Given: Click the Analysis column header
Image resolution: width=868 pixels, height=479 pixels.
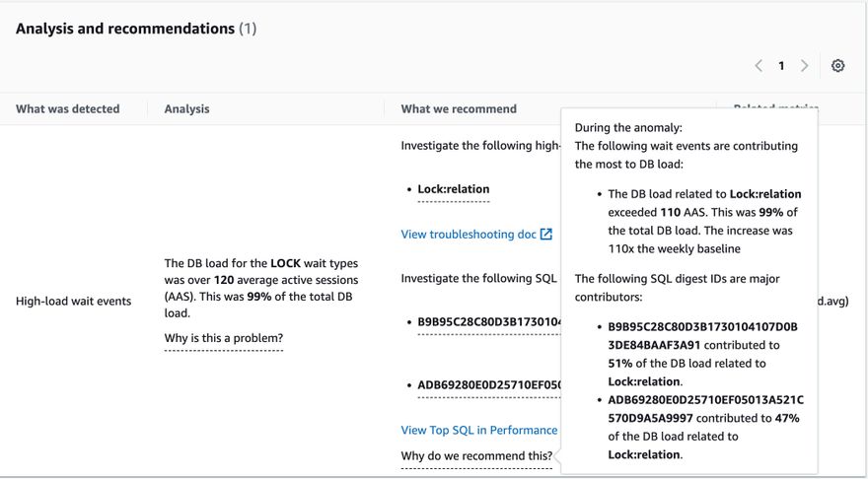Looking at the screenshot, I should 186,109.
